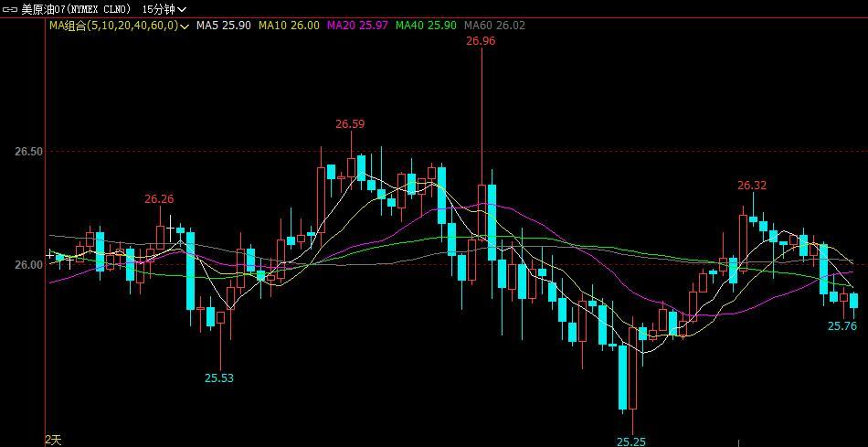Viewport: 868px width, 447px height.
Task: Click the link icon beside 美原油07
Action: tap(10, 9)
